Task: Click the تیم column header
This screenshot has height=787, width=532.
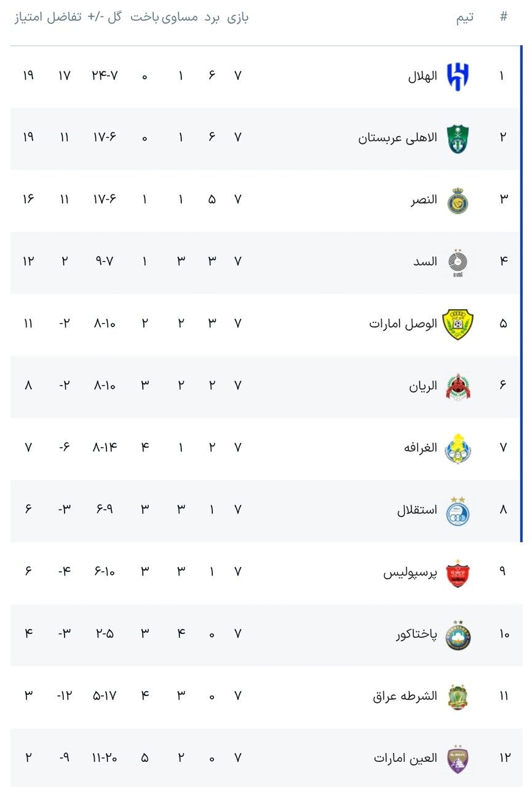Action: (465, 17)
